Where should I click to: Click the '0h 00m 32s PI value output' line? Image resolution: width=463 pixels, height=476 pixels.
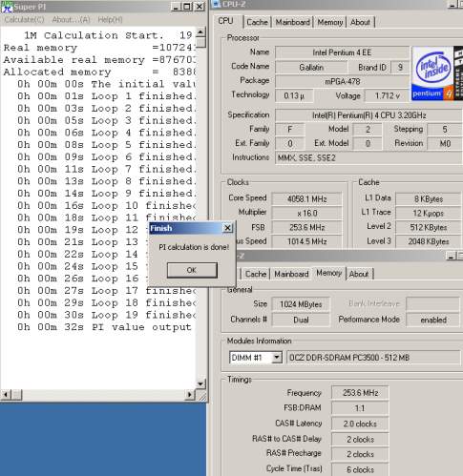click(x=104, y=327)
